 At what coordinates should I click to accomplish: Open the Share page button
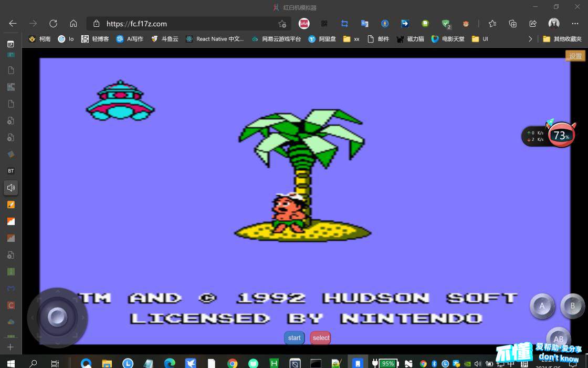(533, 24)
